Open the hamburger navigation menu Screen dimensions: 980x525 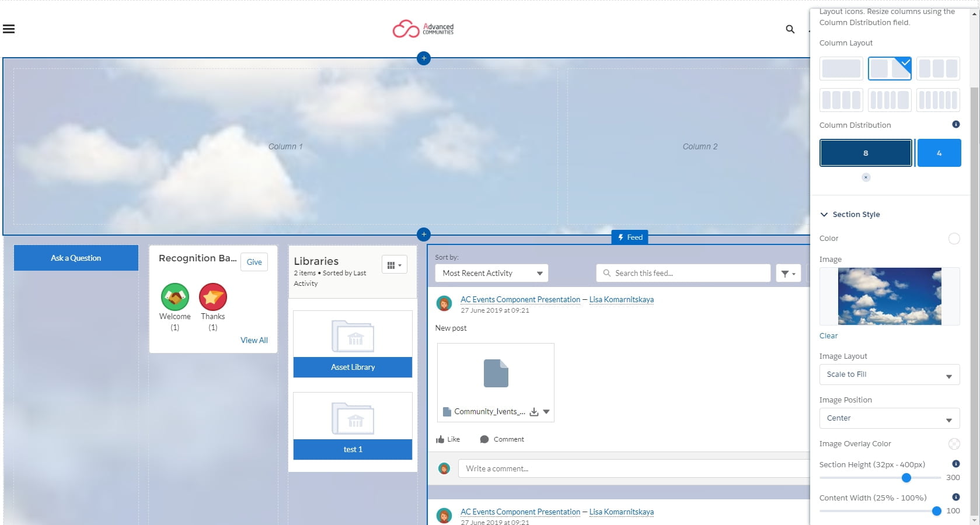9,29
